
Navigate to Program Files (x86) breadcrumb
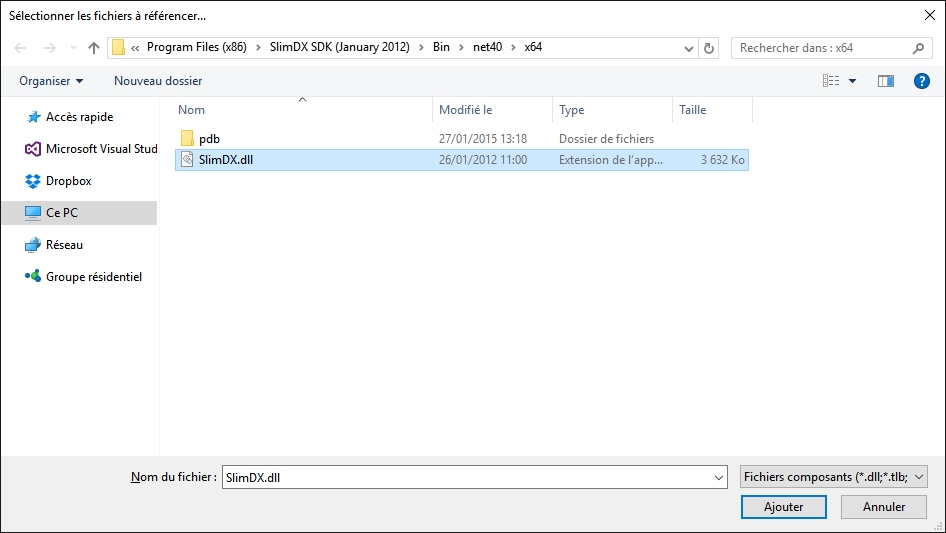tap(197, 47)
